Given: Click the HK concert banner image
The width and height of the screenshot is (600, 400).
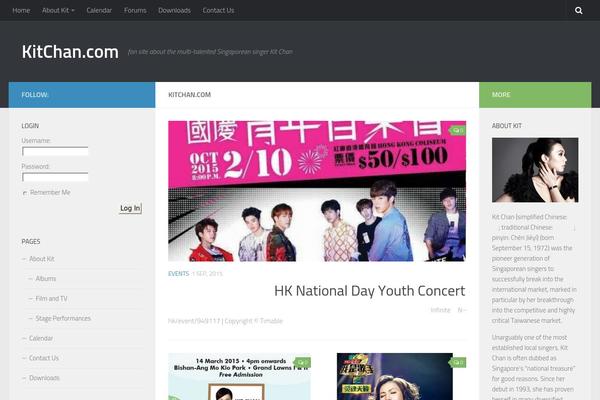Looking at the screenshot, I should click(317, 191).
